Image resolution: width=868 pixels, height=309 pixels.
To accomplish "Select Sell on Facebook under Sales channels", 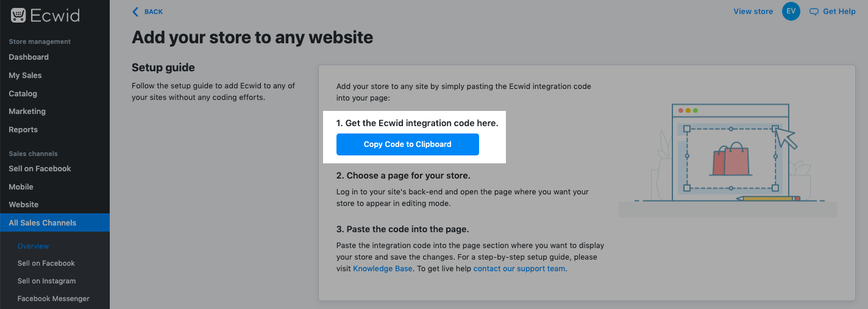I will coord(40,168).
